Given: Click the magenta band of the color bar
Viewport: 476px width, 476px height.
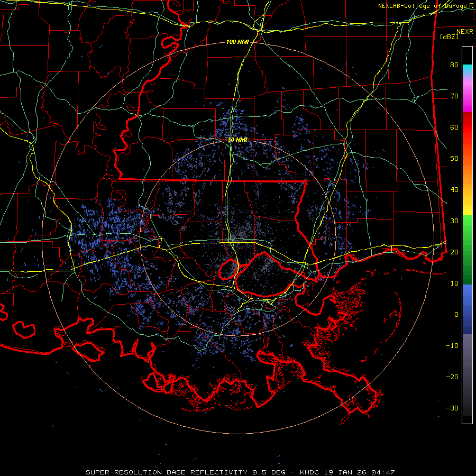Looking at the screenshot, I should coord(467,100).
